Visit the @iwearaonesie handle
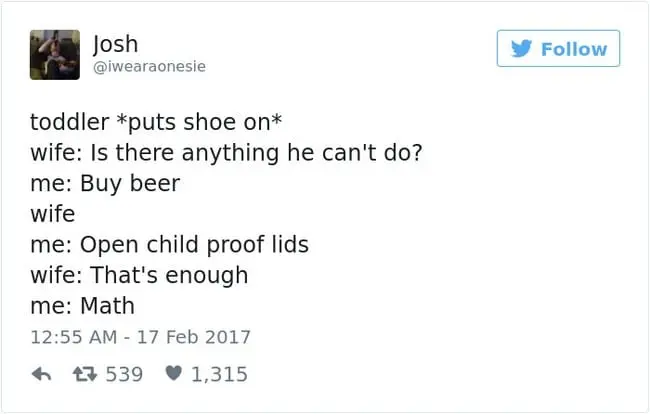 (x=148, y=66)
